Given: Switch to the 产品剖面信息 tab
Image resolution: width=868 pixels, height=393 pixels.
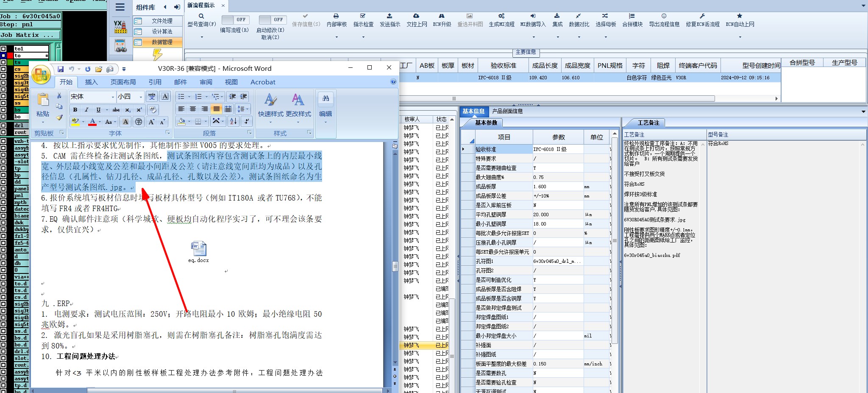Looking at the screenshot, I should click(507, 111).
